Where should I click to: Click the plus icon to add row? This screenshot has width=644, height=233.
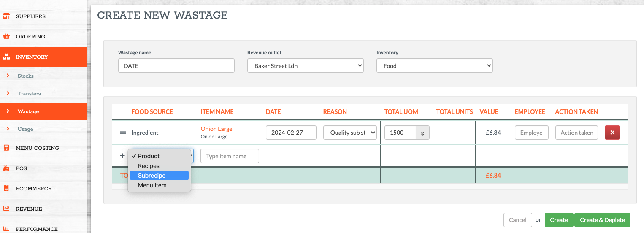point(122,156)
